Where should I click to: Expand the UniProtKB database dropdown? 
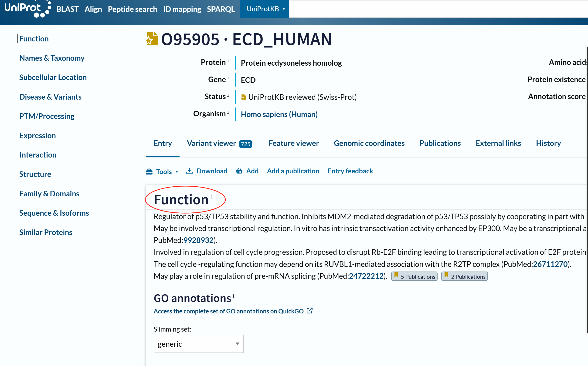tap(264, 9)
